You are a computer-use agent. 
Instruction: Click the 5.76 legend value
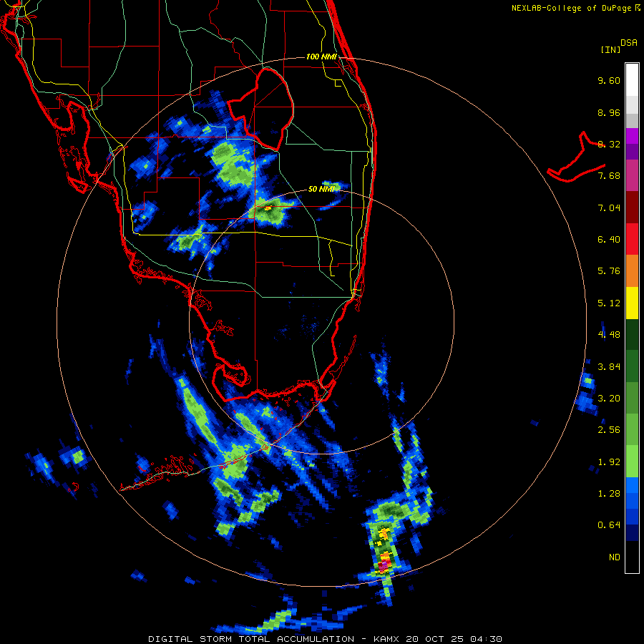(609, 271)
